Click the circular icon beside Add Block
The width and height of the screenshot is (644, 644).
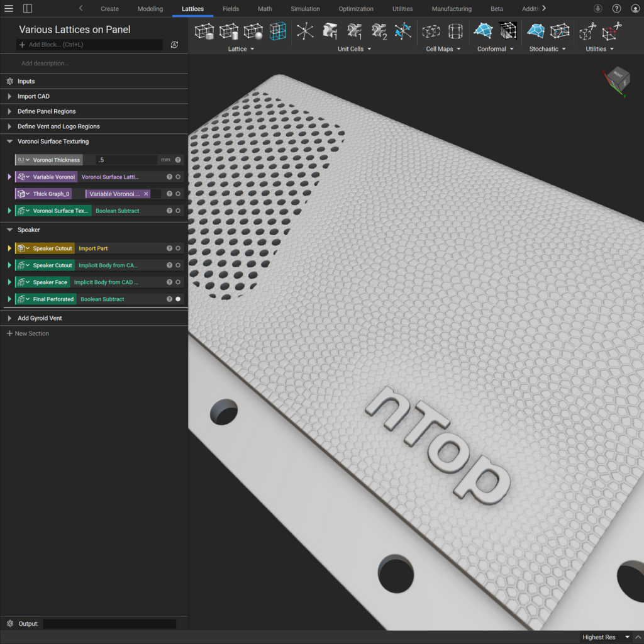pyautogui.click(x=175, y=45)
